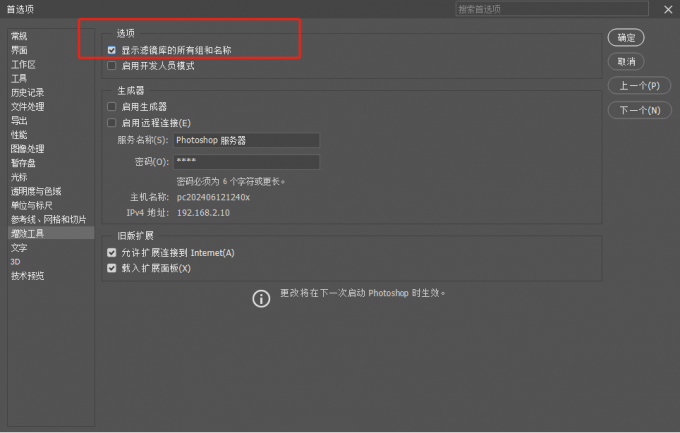Switch to 3D preferences

pos(16,262)
